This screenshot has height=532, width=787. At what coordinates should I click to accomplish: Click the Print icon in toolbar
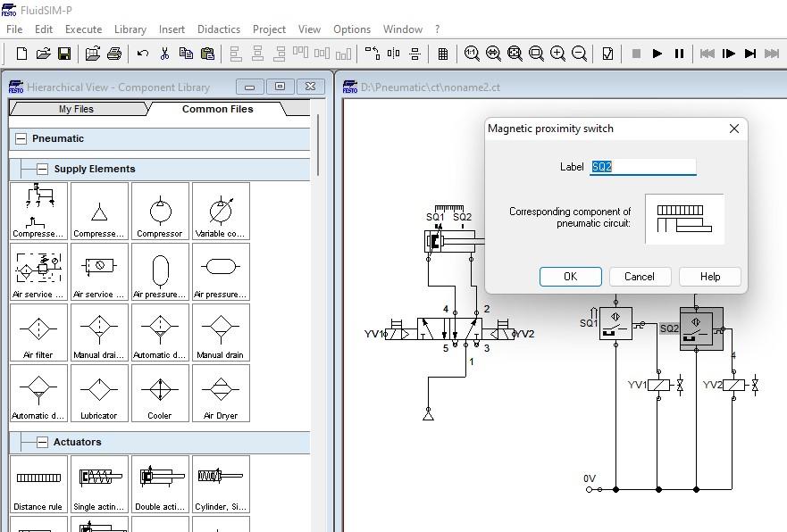(x=114, y=54)
